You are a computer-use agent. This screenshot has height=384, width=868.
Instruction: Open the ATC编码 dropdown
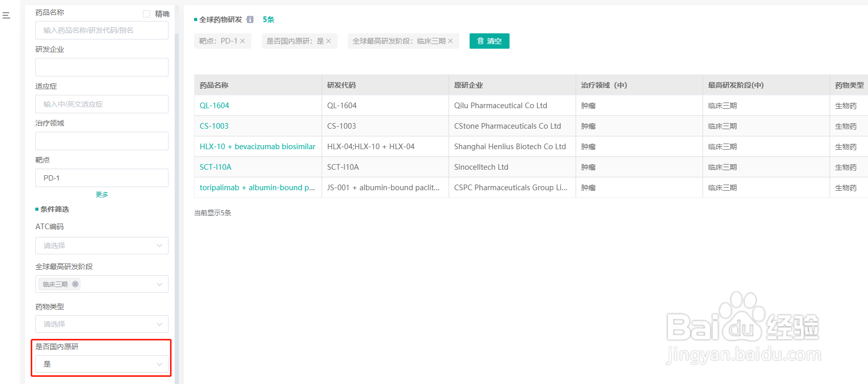click(x=102, y=246)
